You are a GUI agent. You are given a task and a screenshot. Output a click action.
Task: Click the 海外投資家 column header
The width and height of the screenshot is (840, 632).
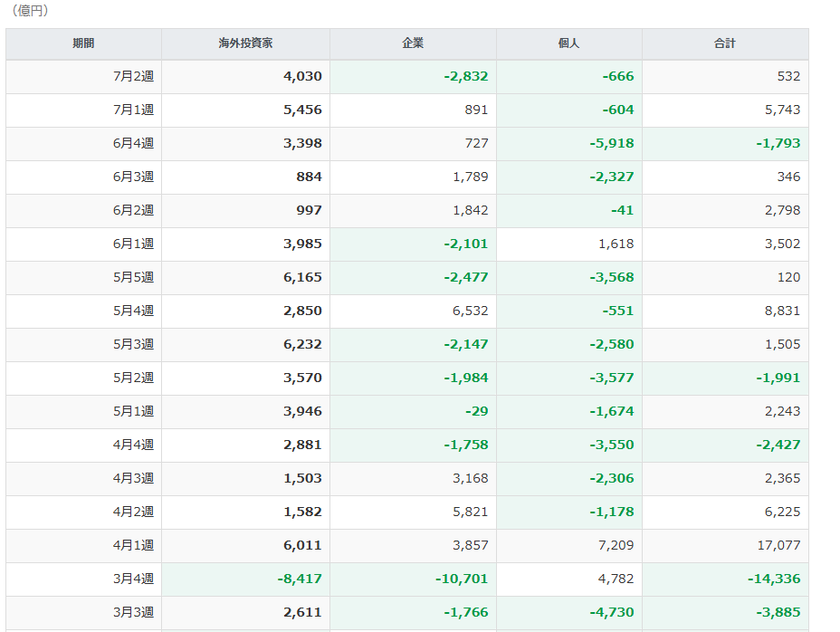[x=245, y=43]
